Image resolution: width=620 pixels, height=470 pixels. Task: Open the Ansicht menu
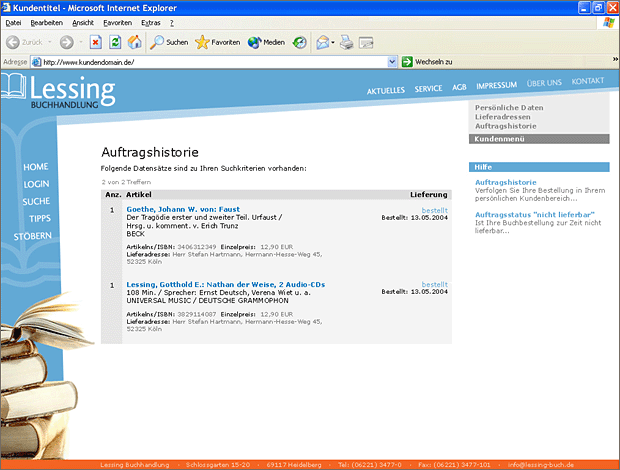[x=83, y=23]
